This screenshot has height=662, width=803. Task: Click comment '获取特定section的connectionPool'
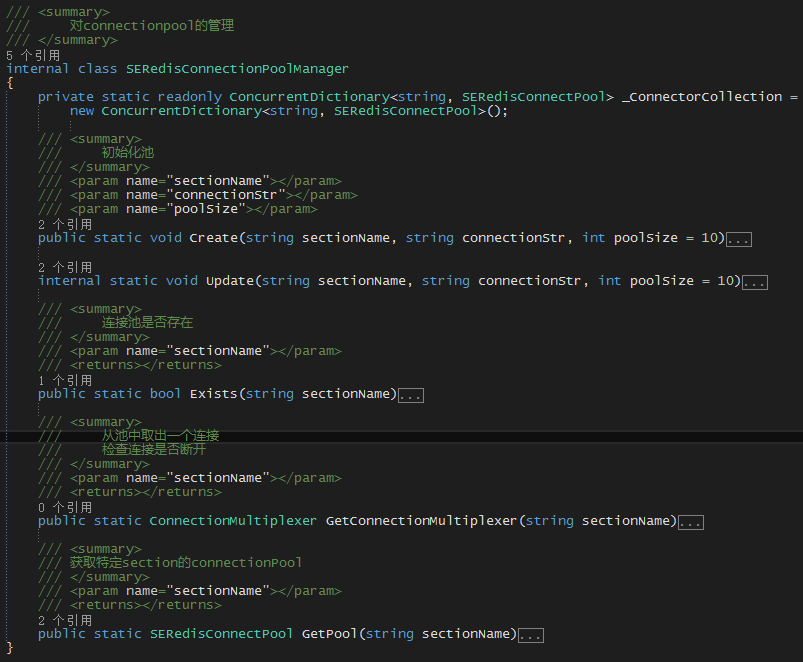(x=185, y=563)
